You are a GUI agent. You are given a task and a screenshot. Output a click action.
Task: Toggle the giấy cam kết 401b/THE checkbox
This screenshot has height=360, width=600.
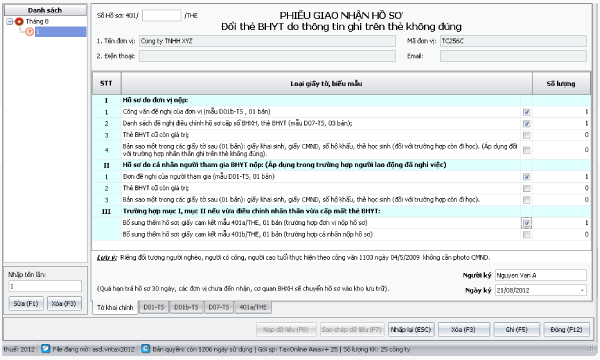click(x=527, y=235)
